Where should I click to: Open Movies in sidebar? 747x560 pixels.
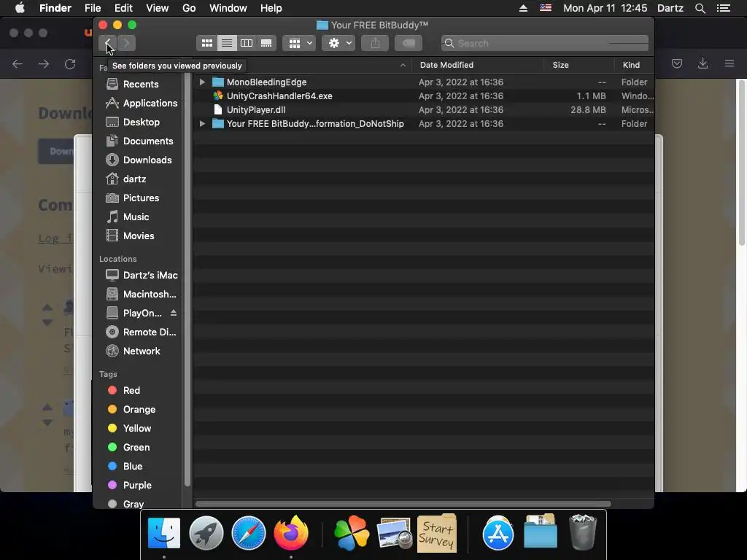coord(139,236)
